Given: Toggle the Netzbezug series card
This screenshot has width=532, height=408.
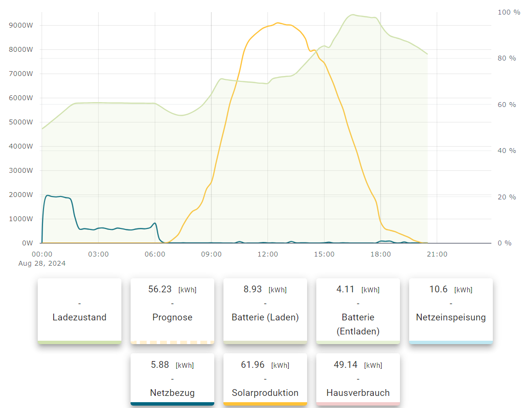Looking at the screenshot, I should tap(172, 379).
